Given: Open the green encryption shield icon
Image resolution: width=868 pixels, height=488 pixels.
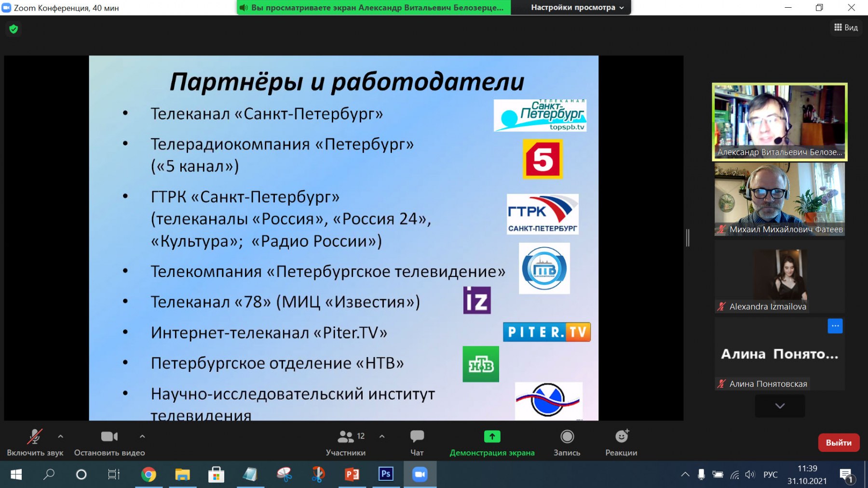Looking at the screenshot, I should pos(14,29).
